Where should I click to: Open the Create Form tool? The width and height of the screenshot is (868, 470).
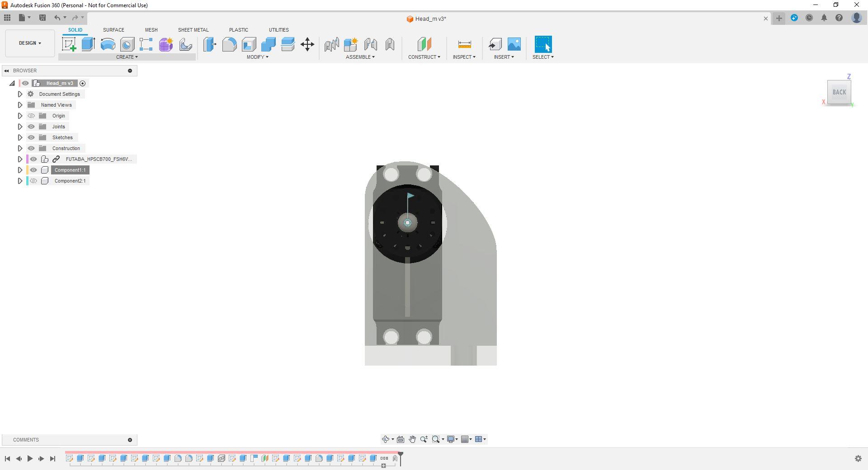pyautogui.click(x=166, y=44)
